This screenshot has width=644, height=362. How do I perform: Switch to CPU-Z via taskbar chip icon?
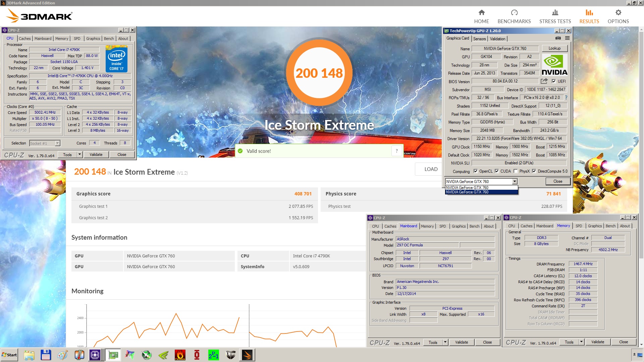tap(95, 355)
